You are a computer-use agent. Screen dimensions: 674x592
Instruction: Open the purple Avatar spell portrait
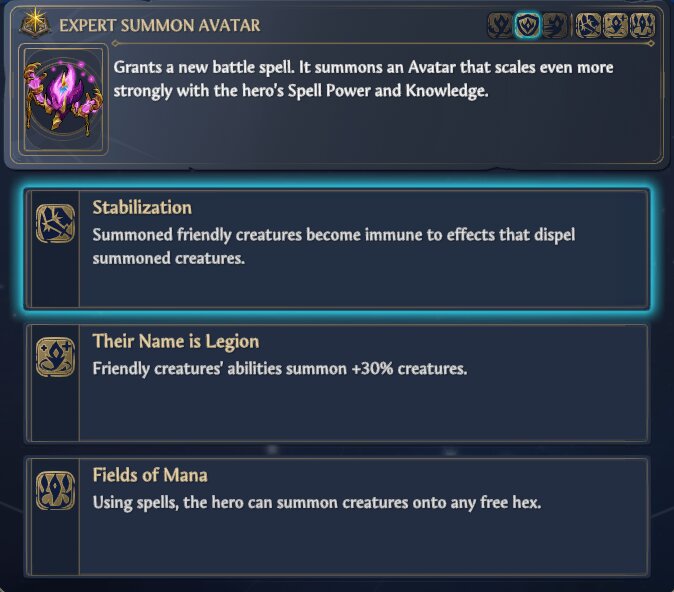(64, 99)
